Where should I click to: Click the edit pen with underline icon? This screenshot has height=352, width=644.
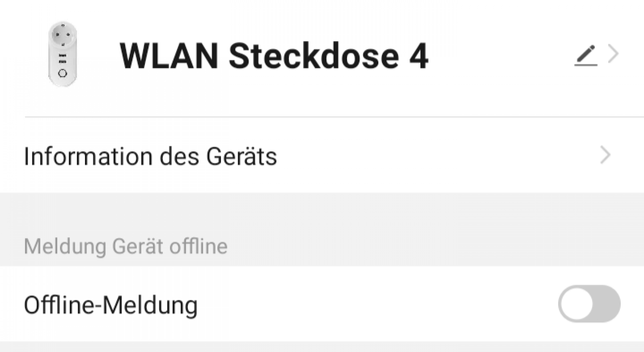click(586, 56)
